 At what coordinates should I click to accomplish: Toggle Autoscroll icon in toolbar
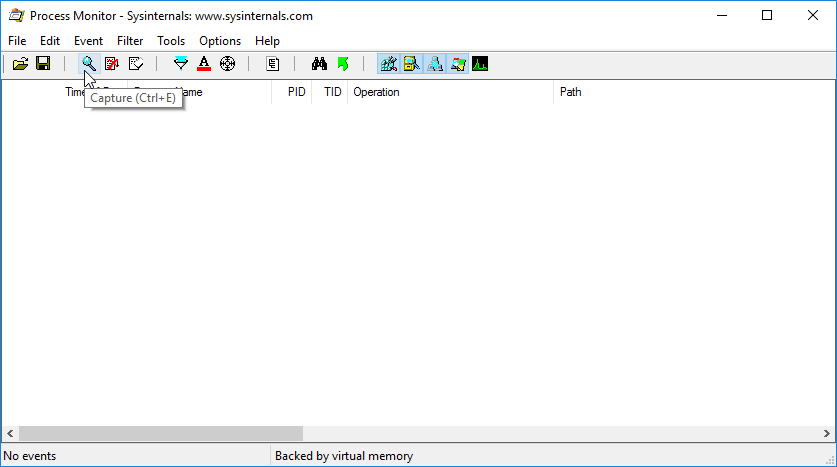coord(112,64)
